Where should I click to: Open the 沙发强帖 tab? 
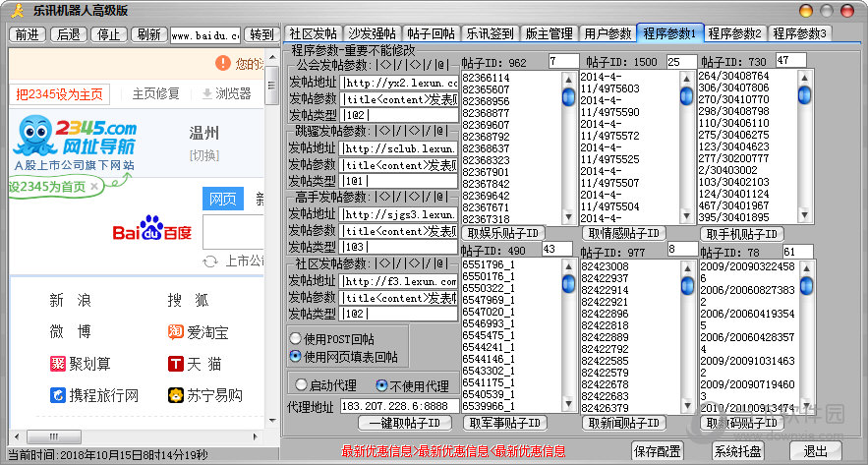[x=371, y=33]
